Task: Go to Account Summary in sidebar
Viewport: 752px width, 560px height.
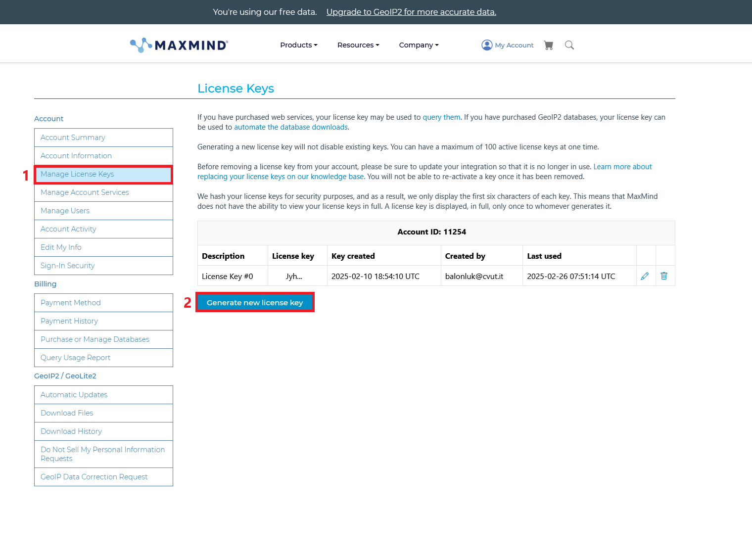Action: coord(73,138)
